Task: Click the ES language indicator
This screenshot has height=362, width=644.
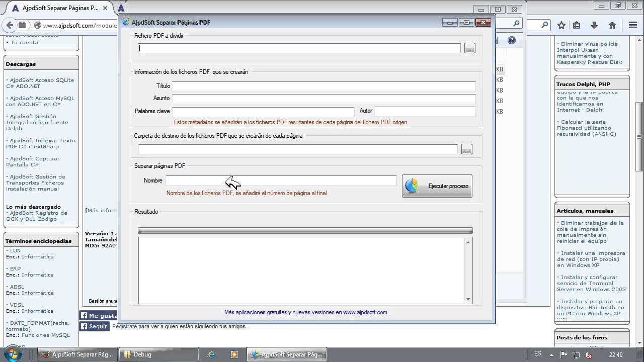Action: coord(538,354)
